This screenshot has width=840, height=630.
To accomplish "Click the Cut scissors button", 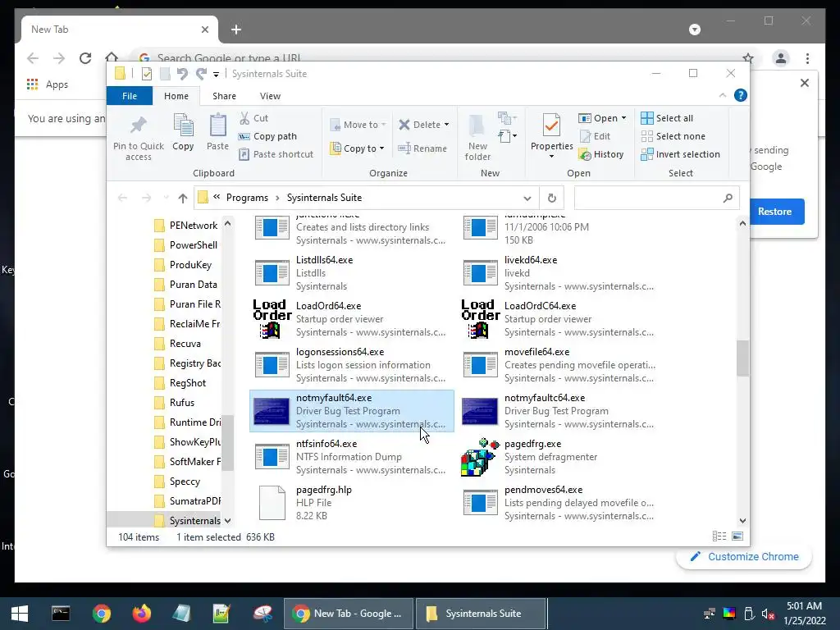I will 253,118.
